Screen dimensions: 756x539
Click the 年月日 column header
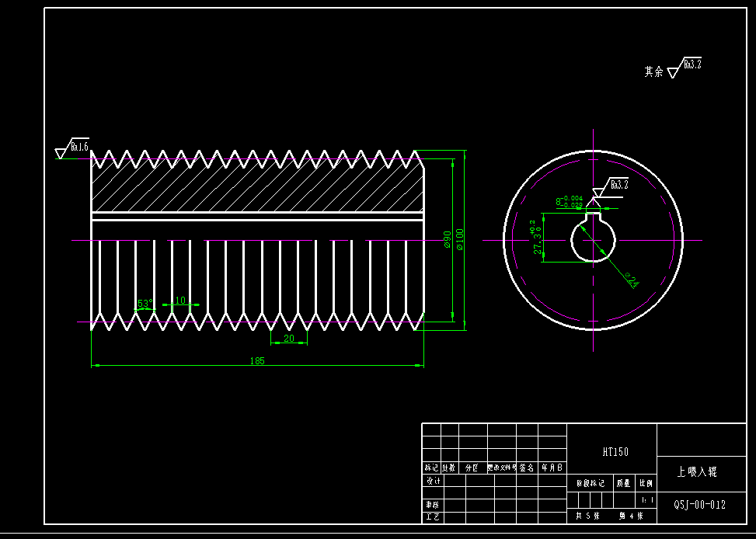(x=552, y=468)
